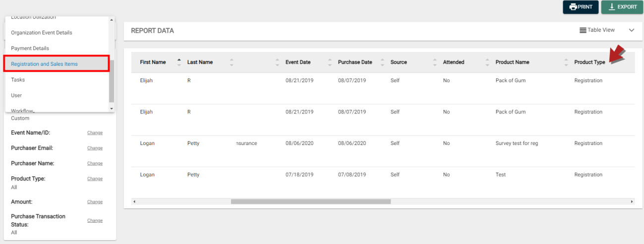Click the nsurance cell in Logan row
Image resolution: width=644 pixels, height=244 pixels.
246,143
